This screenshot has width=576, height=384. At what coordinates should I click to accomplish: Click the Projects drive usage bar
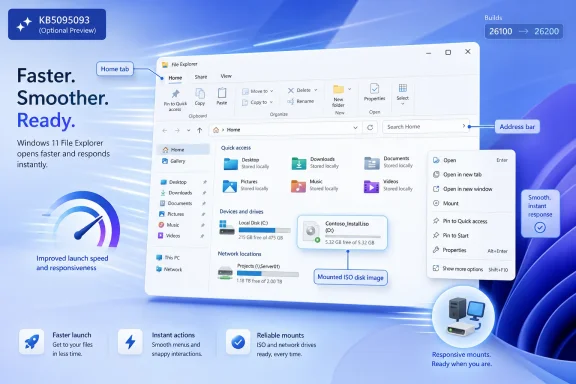point(268,274)
